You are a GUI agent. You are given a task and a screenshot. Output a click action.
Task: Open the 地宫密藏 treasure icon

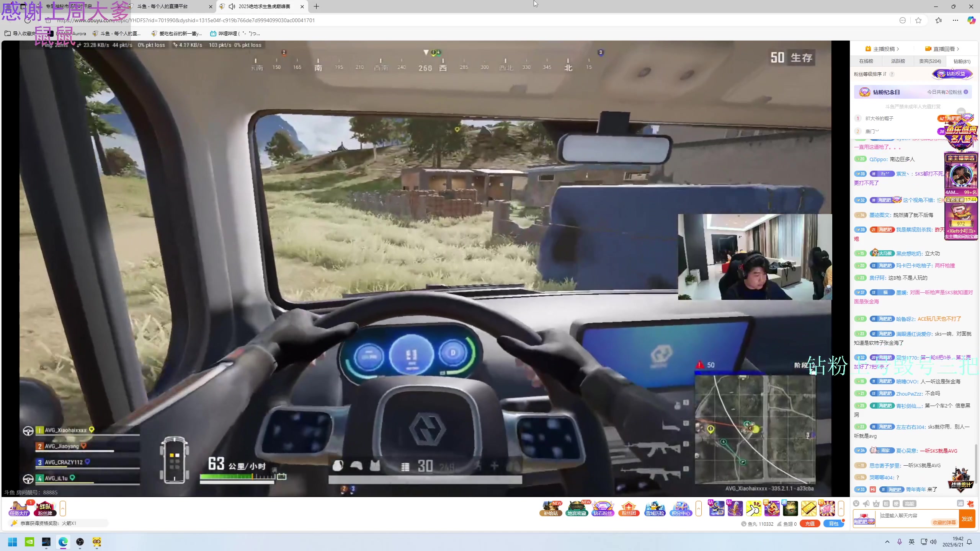coord(577,508)
